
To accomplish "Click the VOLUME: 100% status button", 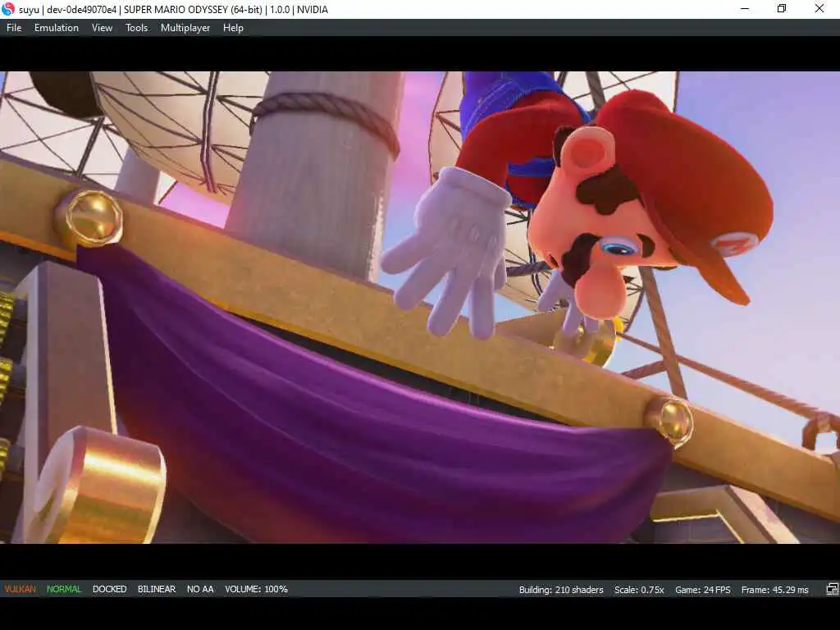I will (x=256, y=589).
